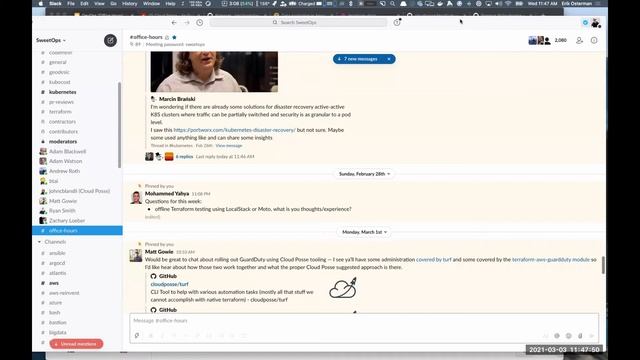
Task: Open Andrew Roth direct message
Action: tap(64, 171)
